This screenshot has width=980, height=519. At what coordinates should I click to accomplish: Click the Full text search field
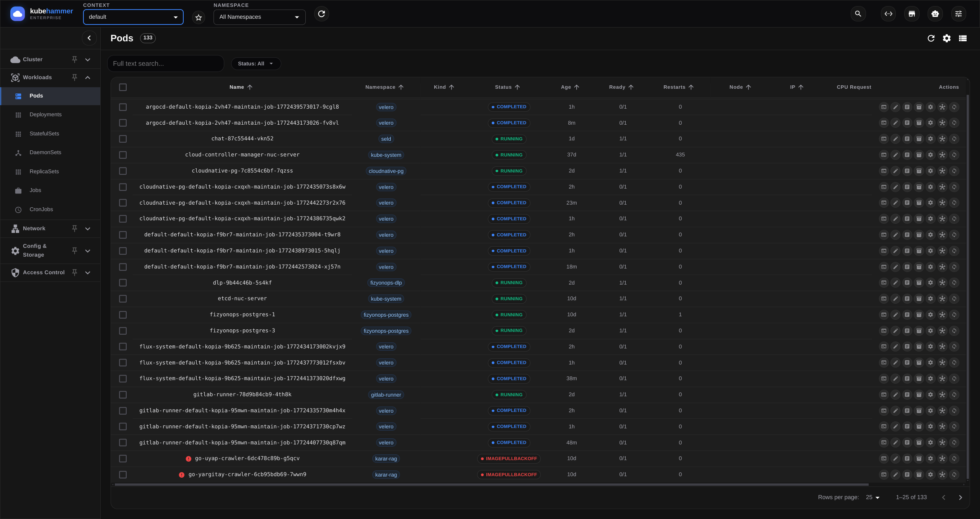point(166,63)
